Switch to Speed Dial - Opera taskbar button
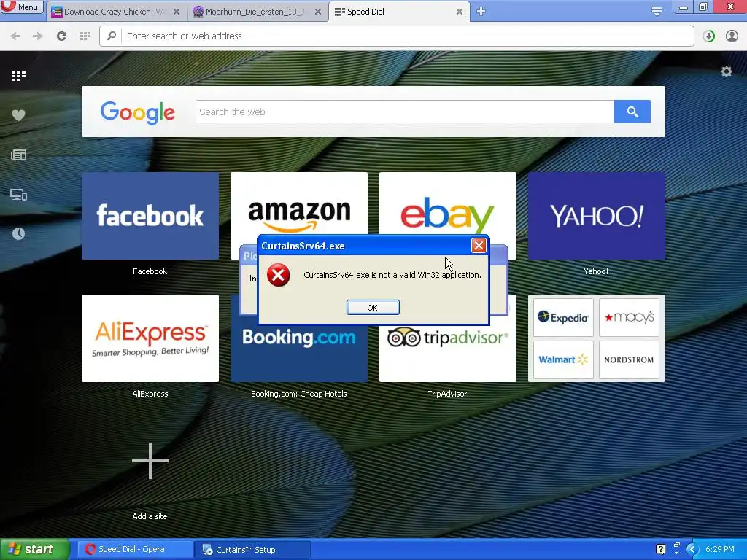Screen dimensions: 747x560 134,550
